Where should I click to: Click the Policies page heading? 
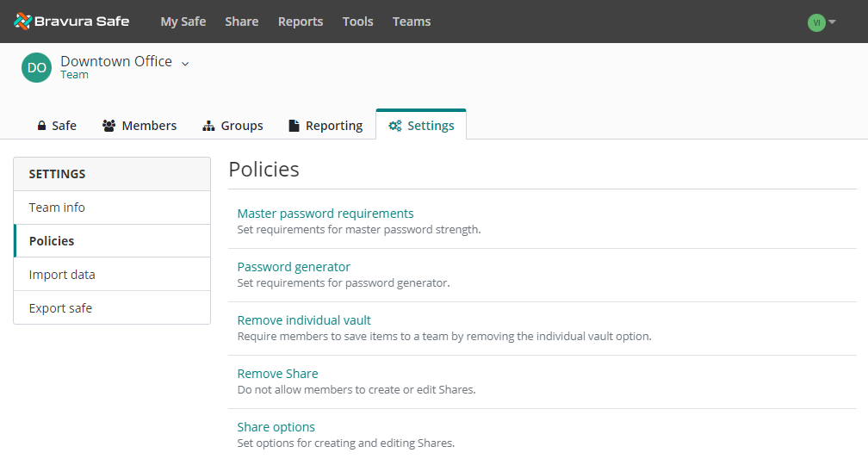pos(263,170)
